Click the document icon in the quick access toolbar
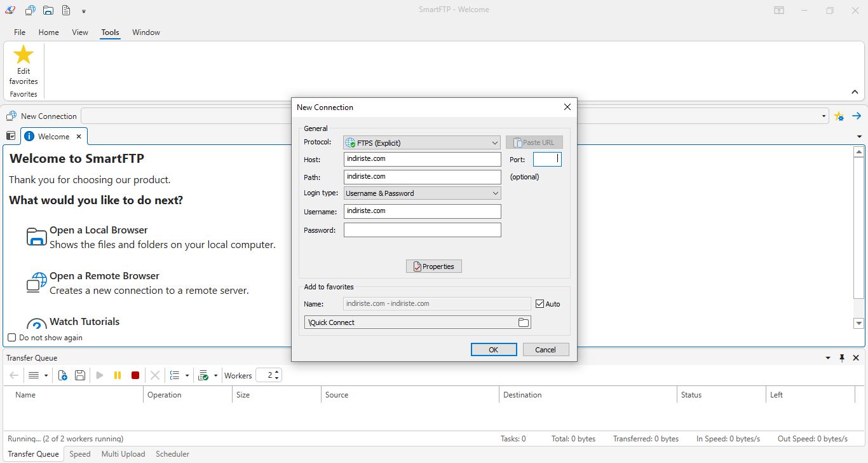The image size is (868, 463). tap(66, 10)
